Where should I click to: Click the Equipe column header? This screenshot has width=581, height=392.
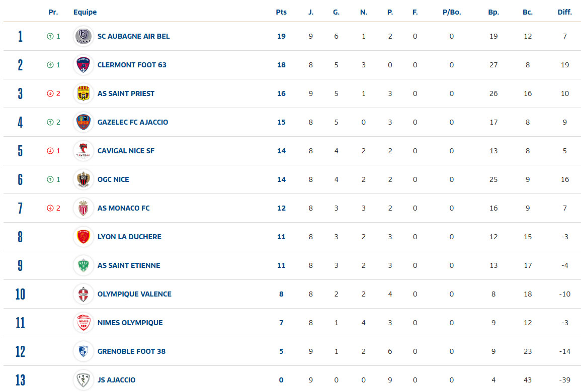(85, 12)
